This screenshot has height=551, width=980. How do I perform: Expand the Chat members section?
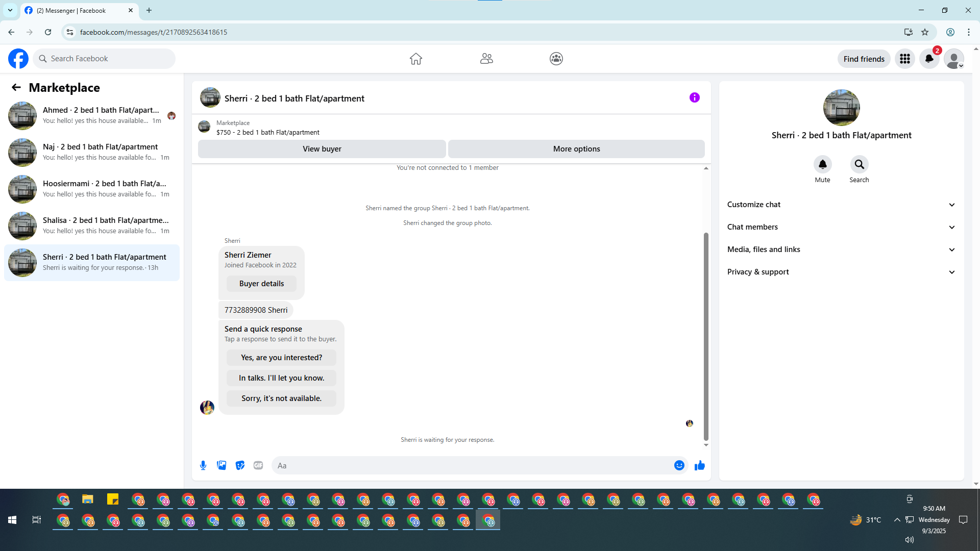[841, 227]
